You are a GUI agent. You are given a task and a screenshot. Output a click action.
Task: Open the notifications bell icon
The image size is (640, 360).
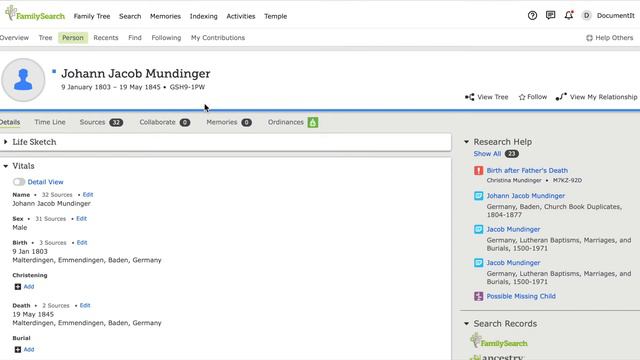[569, 16]
